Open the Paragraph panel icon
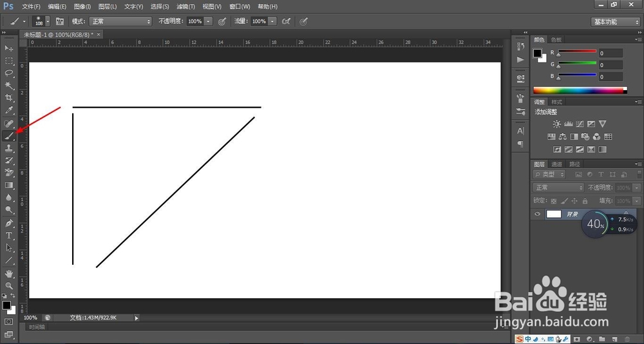Viewport: 644px width, 344px height. (x=520, y=144)
